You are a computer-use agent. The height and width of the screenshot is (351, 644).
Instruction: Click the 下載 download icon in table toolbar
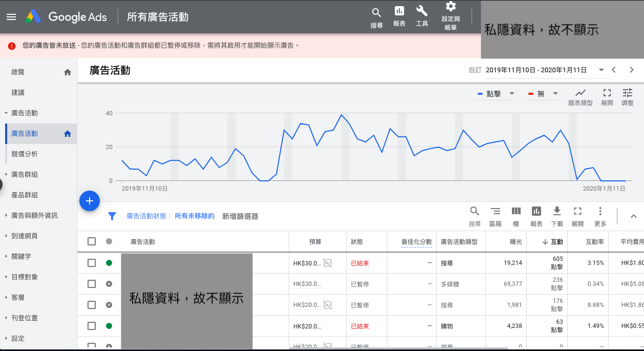[x=557, y=211]
